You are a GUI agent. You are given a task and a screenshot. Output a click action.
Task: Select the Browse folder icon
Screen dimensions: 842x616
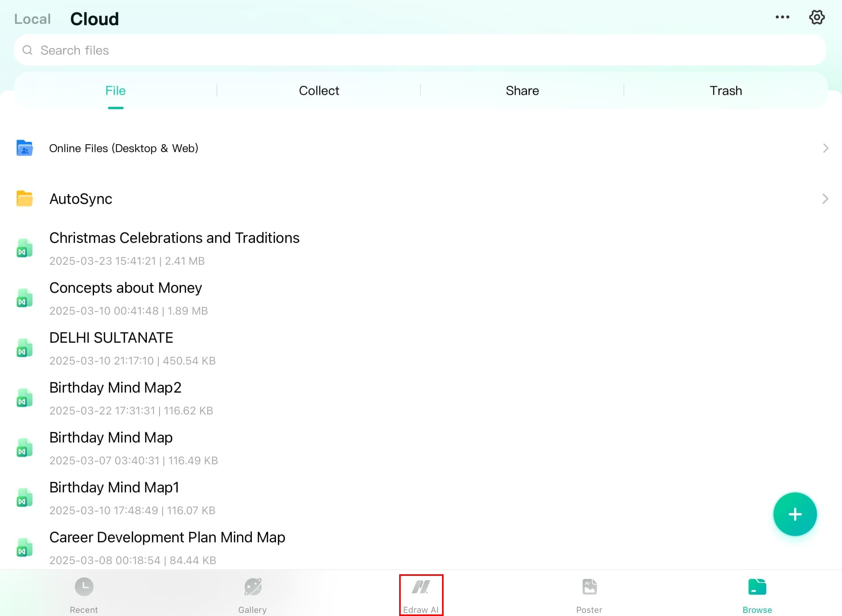tap(757, 587)
